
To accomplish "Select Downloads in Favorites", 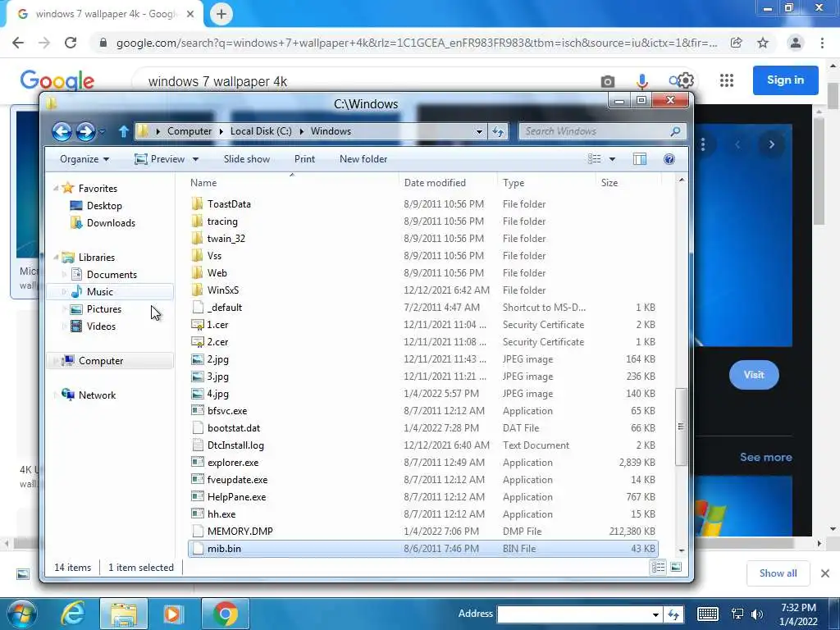I will tap(111, 223).
